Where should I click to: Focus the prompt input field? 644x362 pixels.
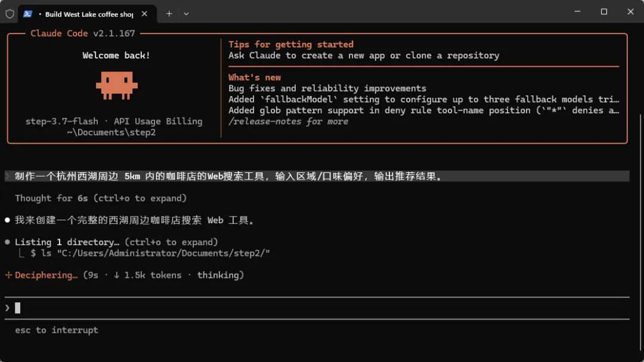[317, 308]
